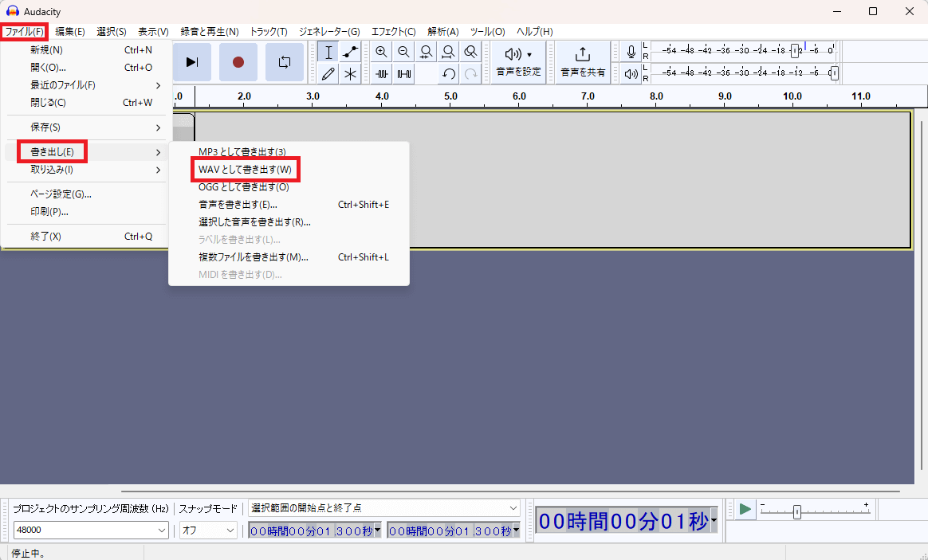
Task: Open the 解析(A) menu
Action: click(x=442, y=31)
